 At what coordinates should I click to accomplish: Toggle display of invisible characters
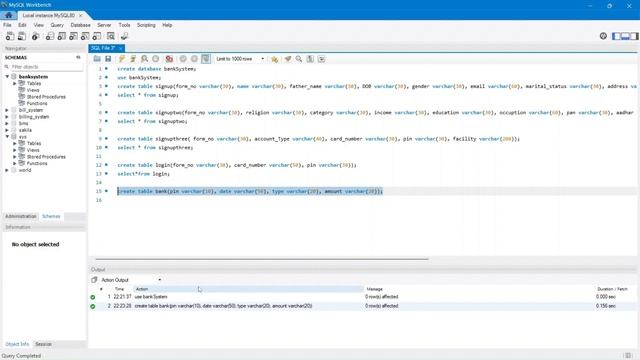coord(310,59)
